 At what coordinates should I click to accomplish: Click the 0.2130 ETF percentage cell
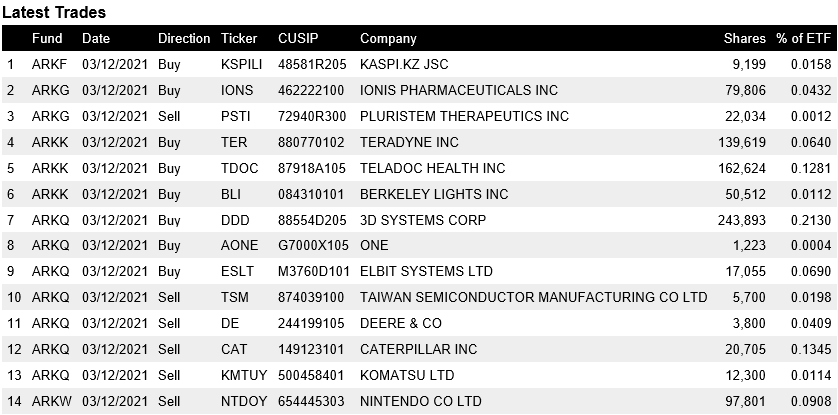point(810,220)
